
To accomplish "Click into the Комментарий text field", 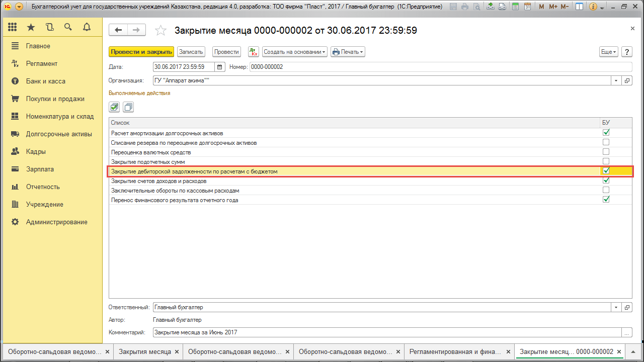I will (386, 332).
